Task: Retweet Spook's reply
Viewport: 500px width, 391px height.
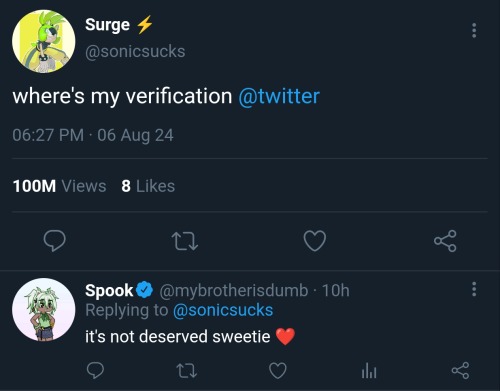Action: coord(186,371)
